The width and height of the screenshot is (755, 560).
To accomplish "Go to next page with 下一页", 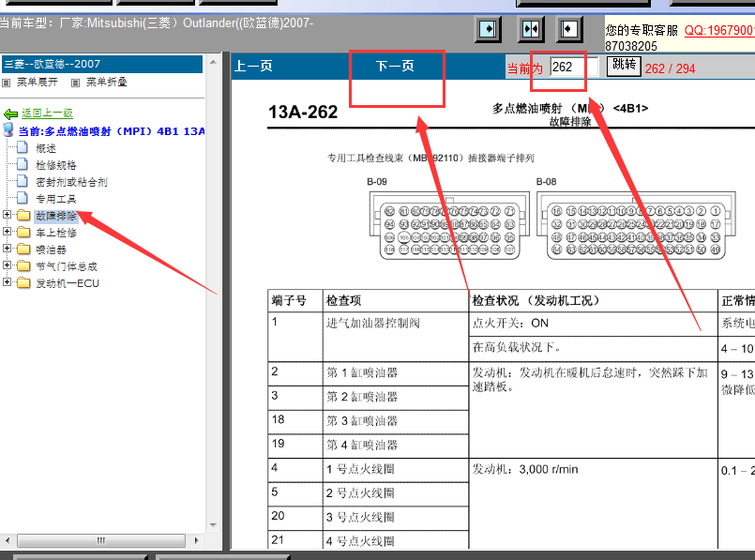I will [395, 66].
